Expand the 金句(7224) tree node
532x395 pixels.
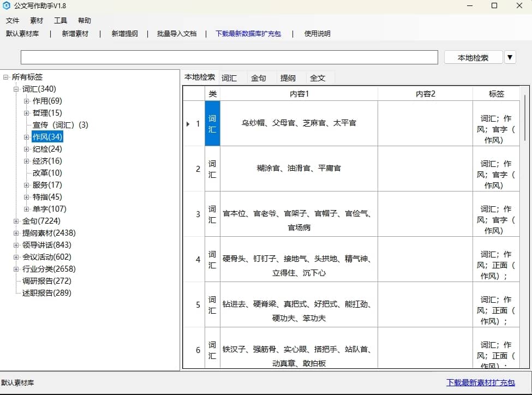tap(16, 221)
